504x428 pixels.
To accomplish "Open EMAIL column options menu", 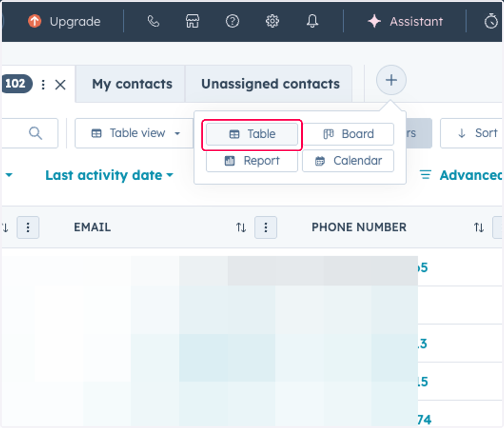I will [266, 228].
